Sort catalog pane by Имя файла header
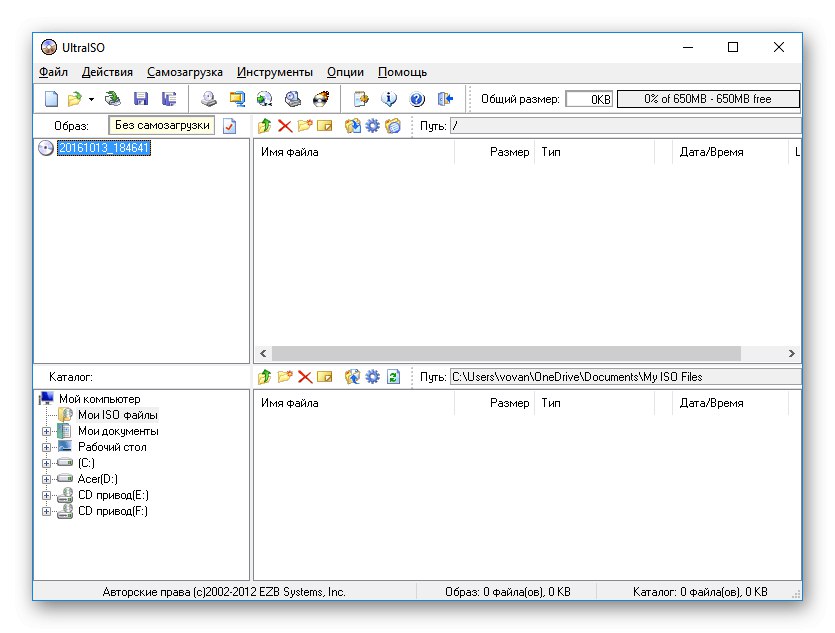 pos(354,403)
